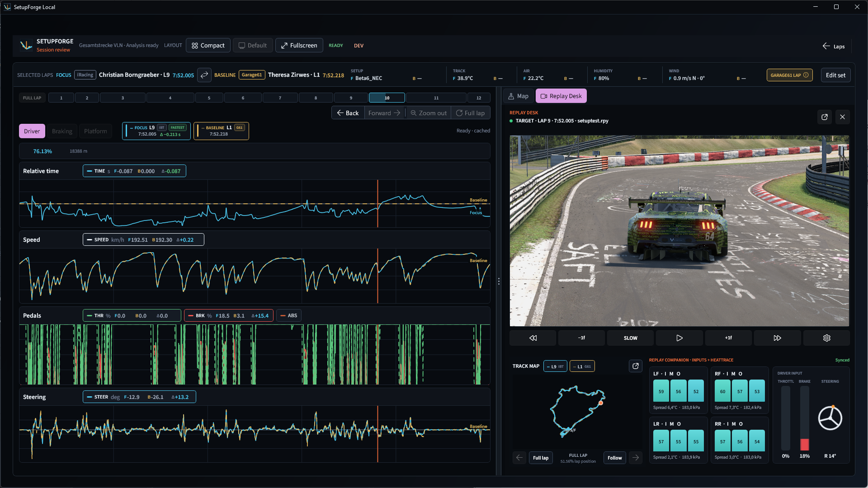
Task: Toggle BRK brake series chip
Action: [229, 315]
